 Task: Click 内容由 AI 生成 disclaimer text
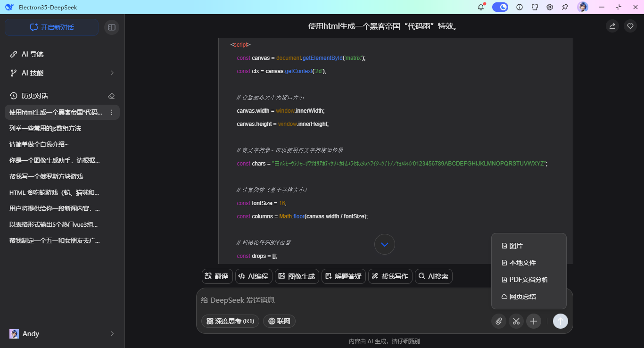click(x=384, y=341)
